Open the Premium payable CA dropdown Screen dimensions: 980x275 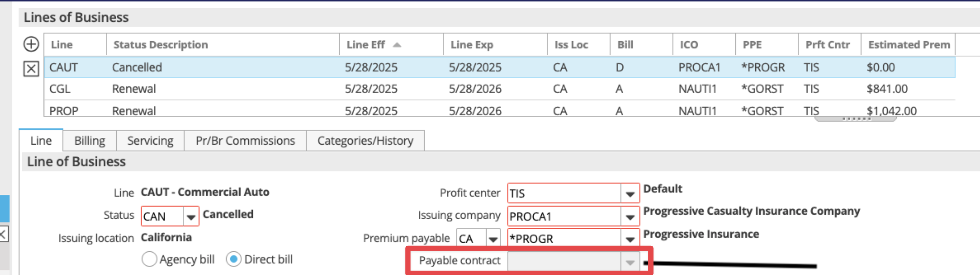493,239
